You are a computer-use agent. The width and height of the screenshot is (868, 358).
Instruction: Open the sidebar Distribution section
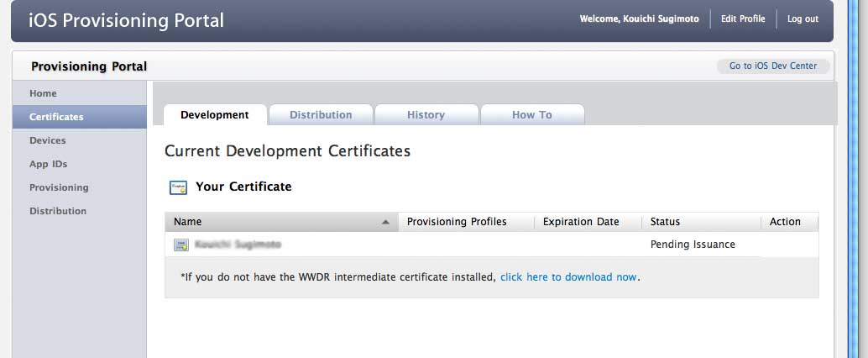pyautogui.click(x=58, y=211)
